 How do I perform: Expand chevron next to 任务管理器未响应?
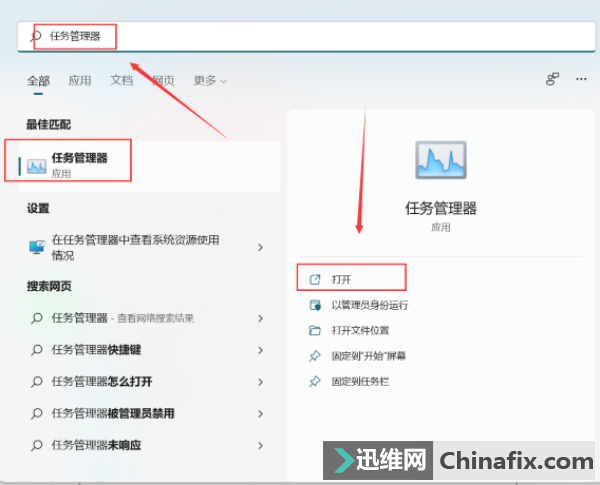pyautogui.click(x=261, y=445)
